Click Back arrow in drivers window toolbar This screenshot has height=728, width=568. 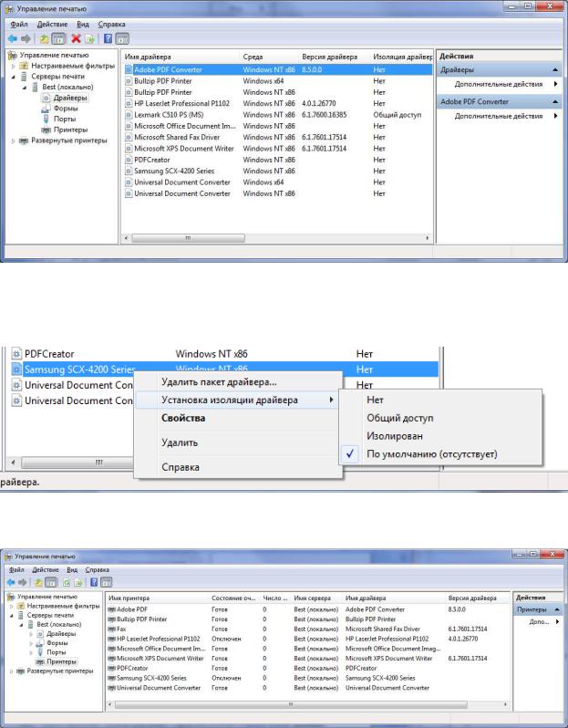(x=12, y=38)
